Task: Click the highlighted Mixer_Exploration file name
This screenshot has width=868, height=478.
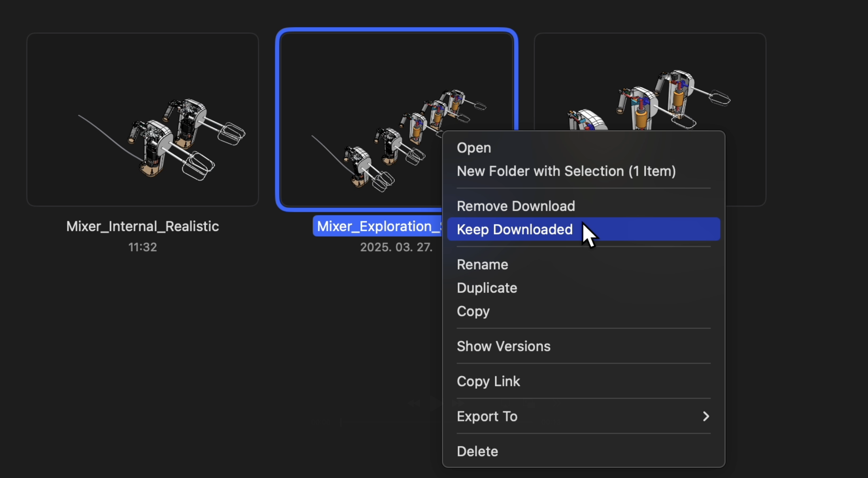Action: click(377, 226)
